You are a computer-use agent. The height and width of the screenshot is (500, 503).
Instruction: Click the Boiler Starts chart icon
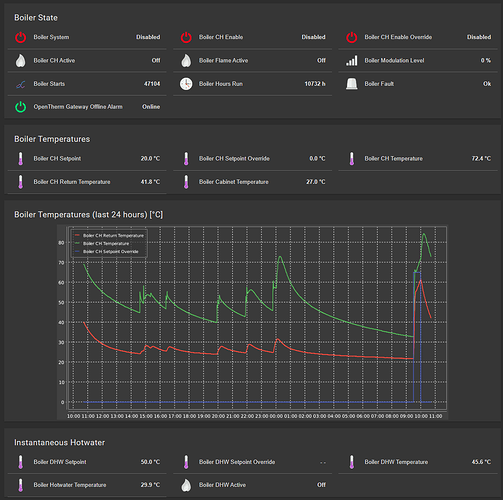tap(21, 84)
